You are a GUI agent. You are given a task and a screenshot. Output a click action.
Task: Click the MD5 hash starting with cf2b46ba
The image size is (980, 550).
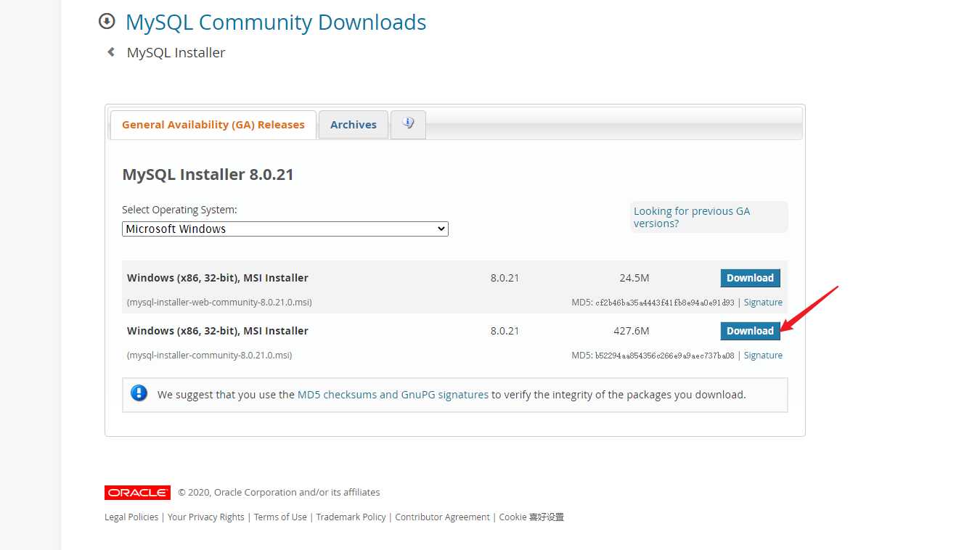click(665, 303)
